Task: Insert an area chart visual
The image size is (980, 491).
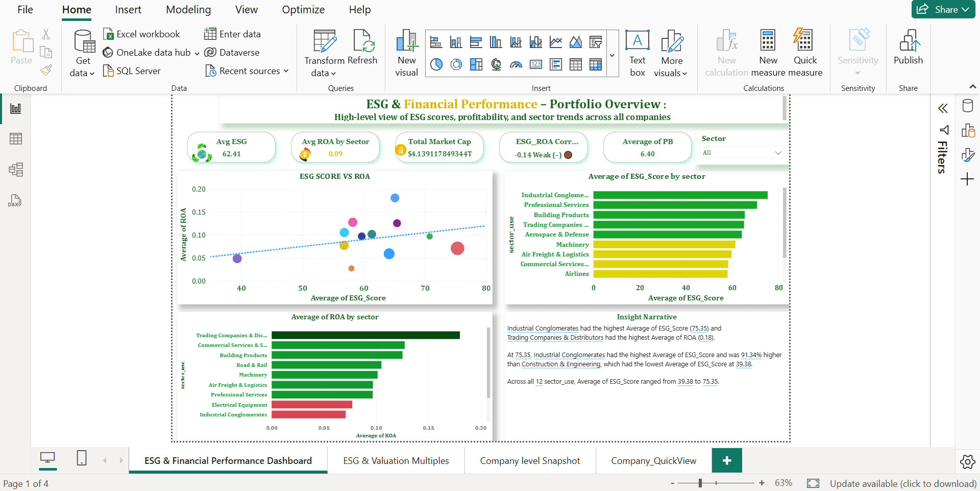Action: pos(576,42)
